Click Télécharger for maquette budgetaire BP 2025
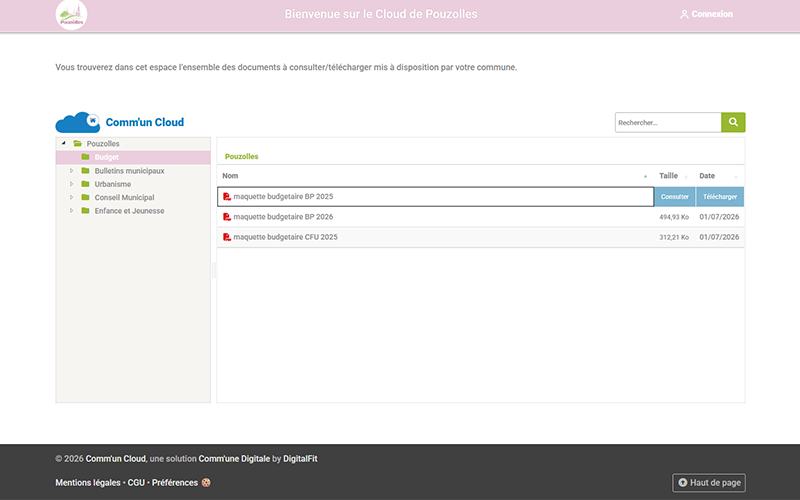Screen dimensions: 800x500 pos(720,197)
